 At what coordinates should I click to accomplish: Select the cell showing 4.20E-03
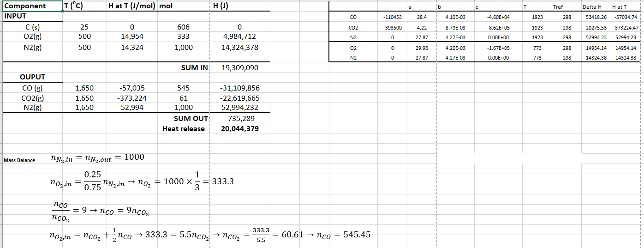[x=455, y=48]
